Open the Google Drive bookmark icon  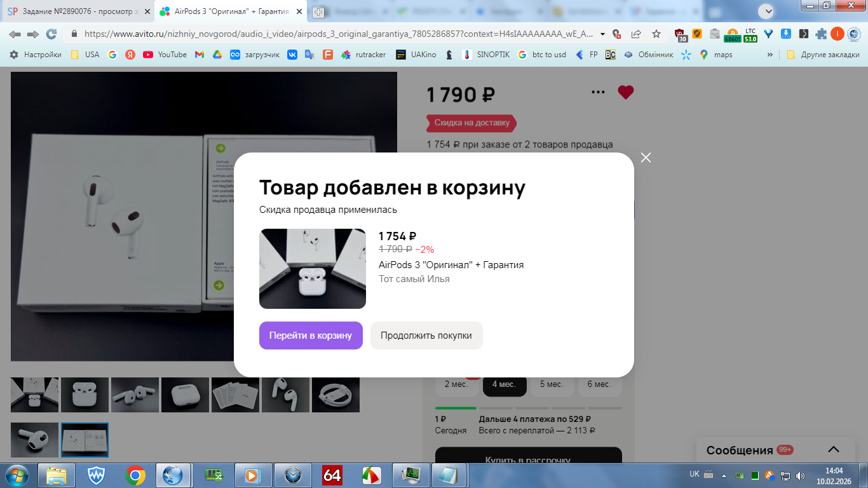click(x=217, y=55)
